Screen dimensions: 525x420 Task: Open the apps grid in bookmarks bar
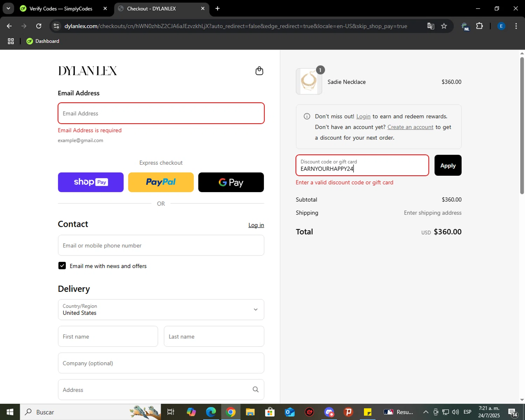tap(11, 41)
